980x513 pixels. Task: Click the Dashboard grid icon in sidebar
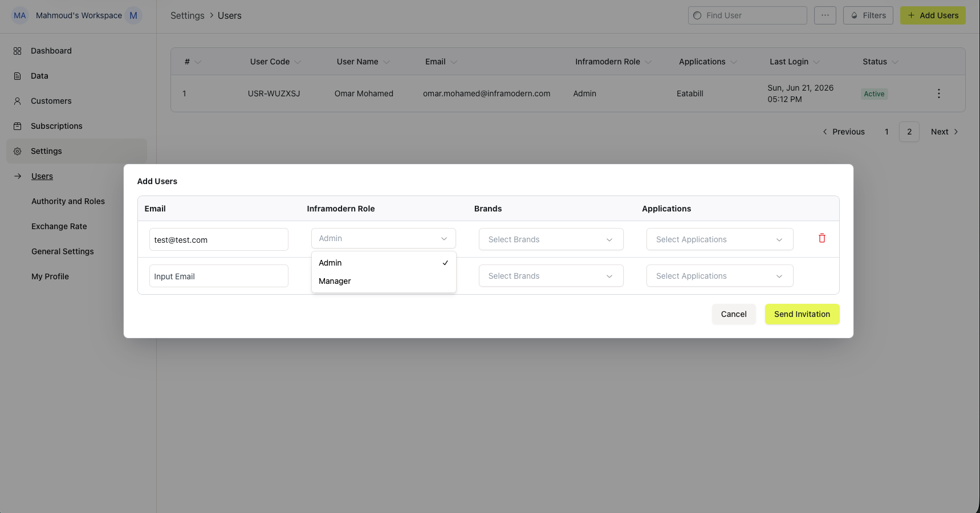click(x=18, y=51)
